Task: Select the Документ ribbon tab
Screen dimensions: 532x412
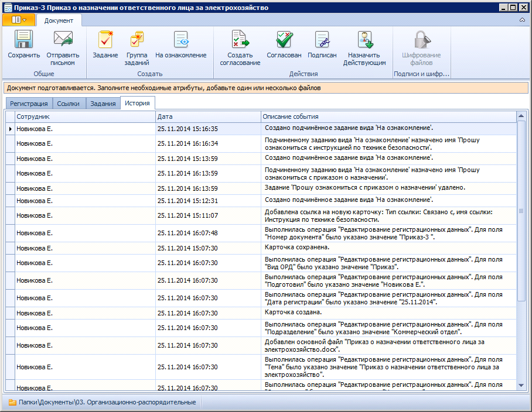Action: (59, 20)
